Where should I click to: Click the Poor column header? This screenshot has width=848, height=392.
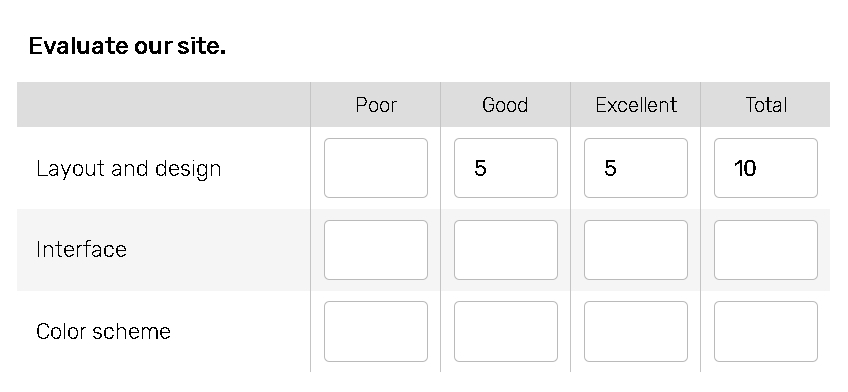pos(376,105)
